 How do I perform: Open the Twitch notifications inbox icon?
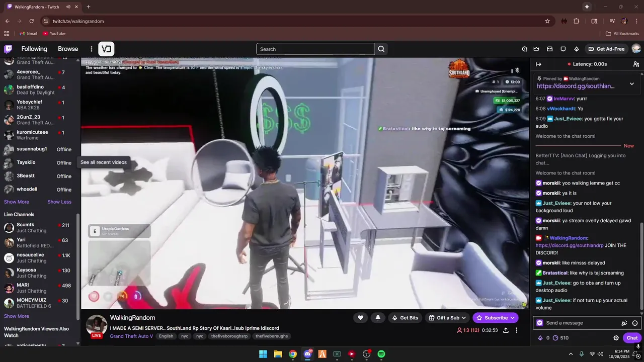pyautogui.click(x=550, y=49)
